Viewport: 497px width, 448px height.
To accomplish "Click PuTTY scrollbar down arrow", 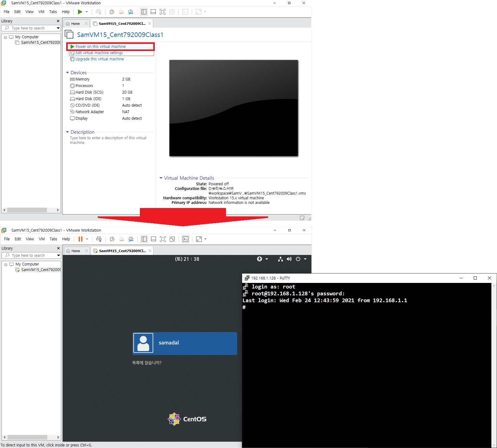I will point(494,445).
